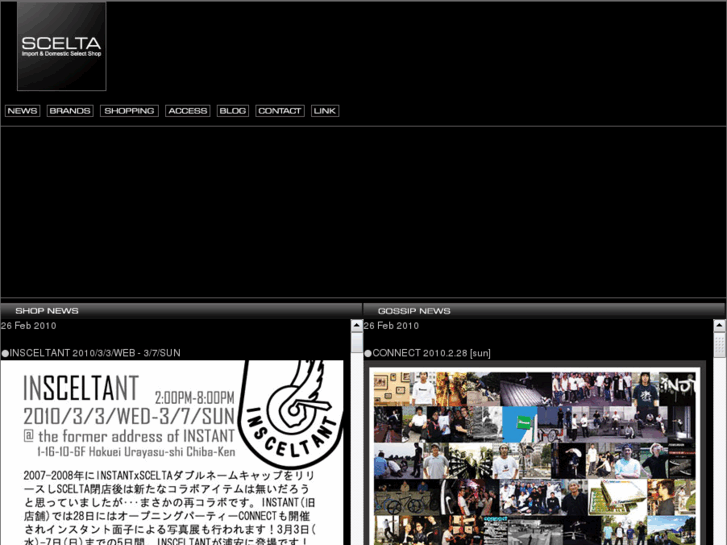Click the SHOP NEWS section header
This screenshot has height=545, width=727.
[x=181, y=311]
